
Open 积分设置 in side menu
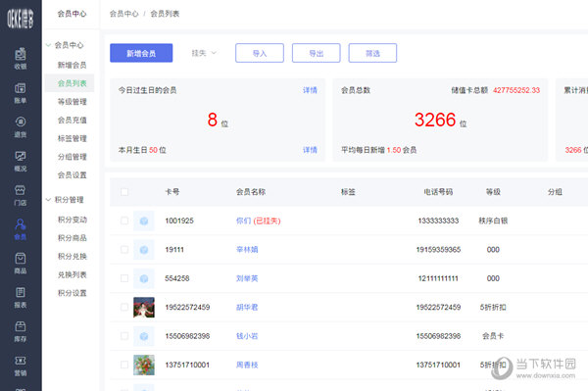(72, 293)
